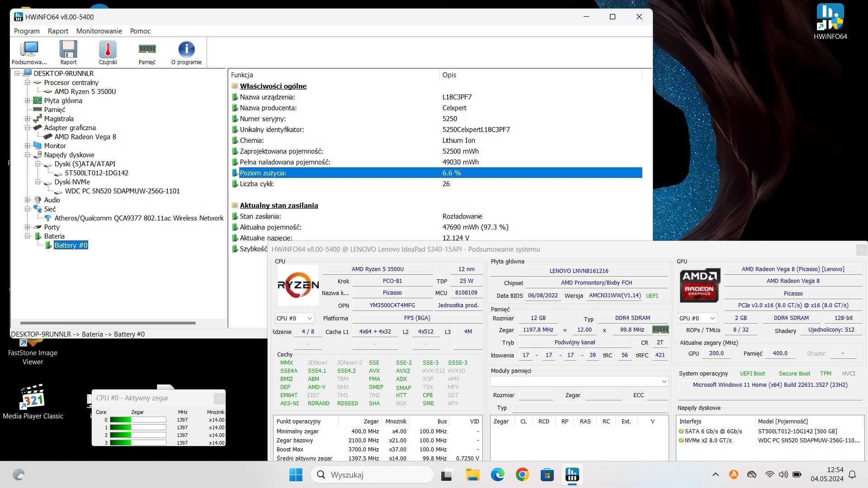Open Microsoft Store from the taskbar
This screenshot has width=868, height=488.
pos(547,474)
